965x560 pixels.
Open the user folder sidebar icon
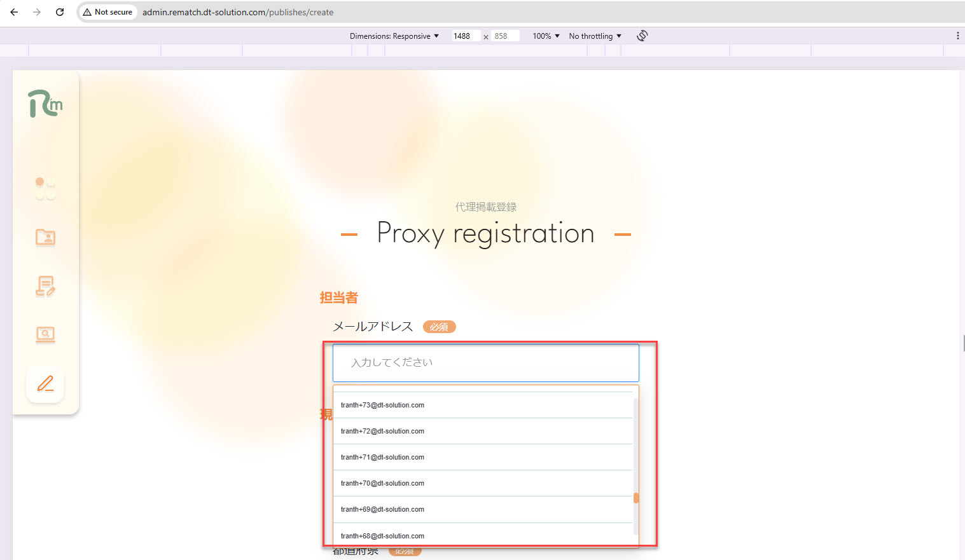pos(45,238)
